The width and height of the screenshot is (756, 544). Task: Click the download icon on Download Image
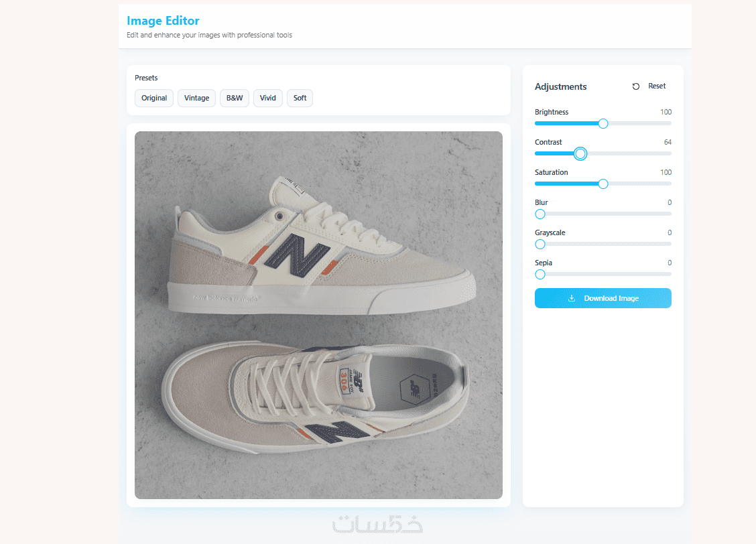coord(572,298)
